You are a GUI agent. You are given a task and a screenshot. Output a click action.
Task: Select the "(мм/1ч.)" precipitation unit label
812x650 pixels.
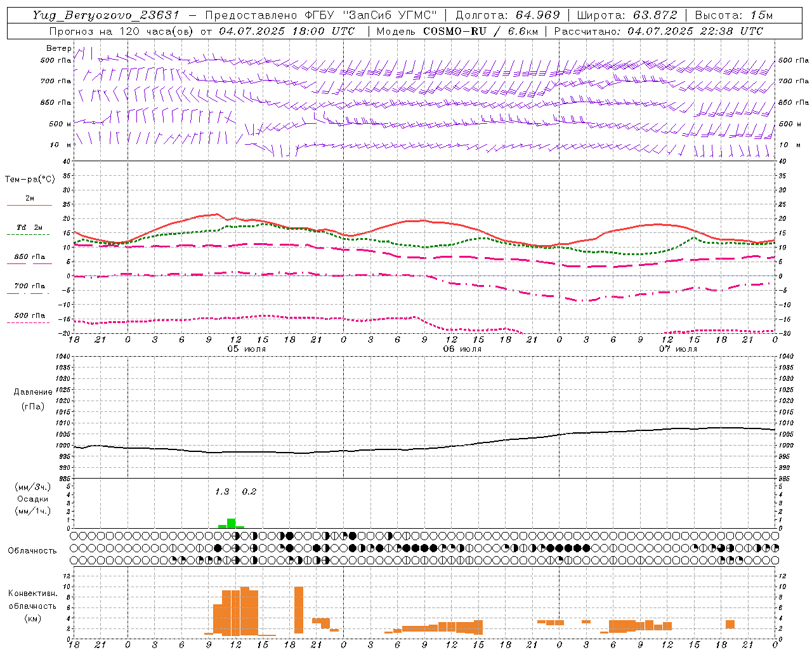(33, 511)
